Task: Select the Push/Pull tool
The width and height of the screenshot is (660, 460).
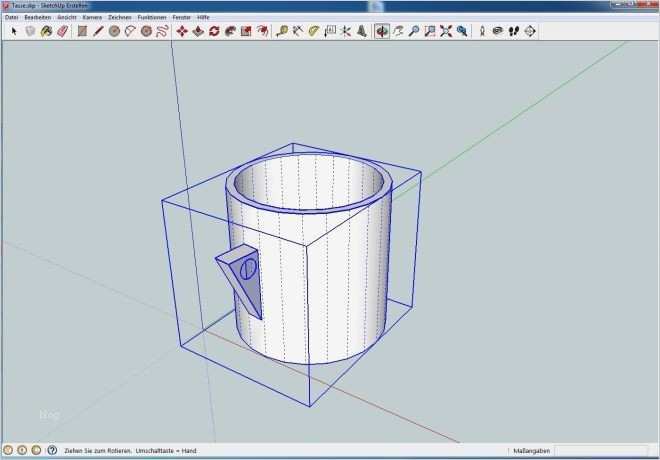Action: tap(197, 31)
